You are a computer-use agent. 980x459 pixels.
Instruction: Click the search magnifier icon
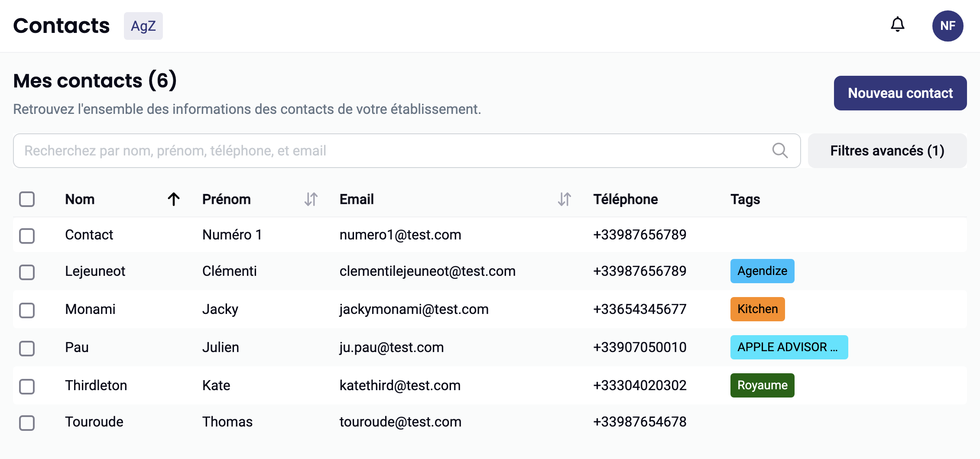(780, 151)
